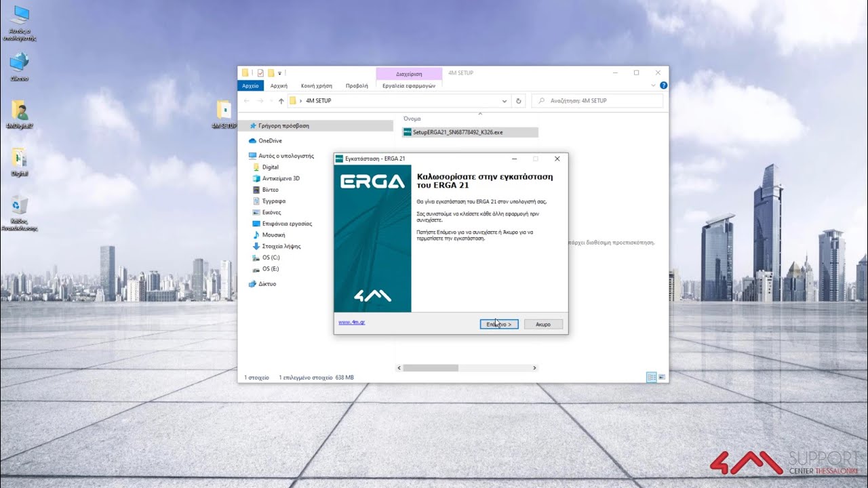868x488 pixels.
Task: Go forward with Explorer forward arrow
Action: (x=260, y=101)
